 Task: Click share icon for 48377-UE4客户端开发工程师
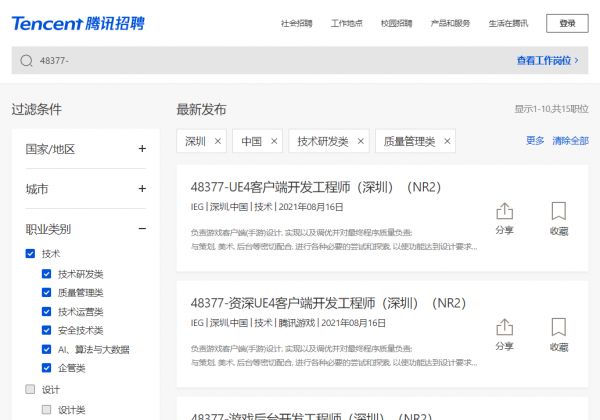tap(504, 212)
